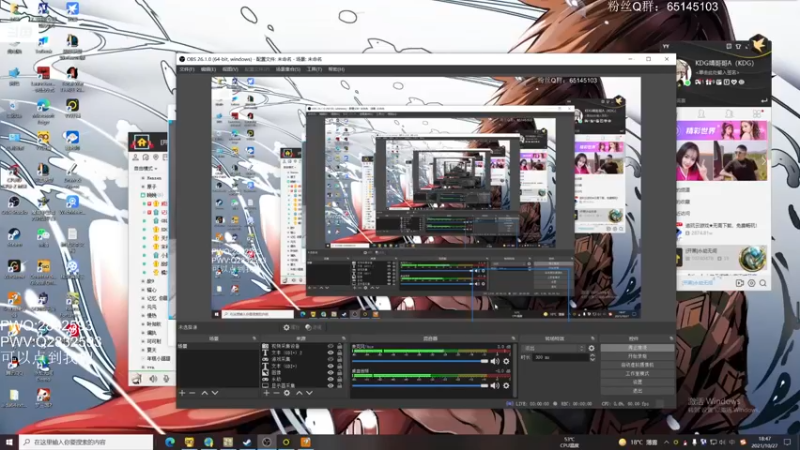Open 自由模式 dropdown in left YY window
This screenshot has width=800, height=450.
146,168
